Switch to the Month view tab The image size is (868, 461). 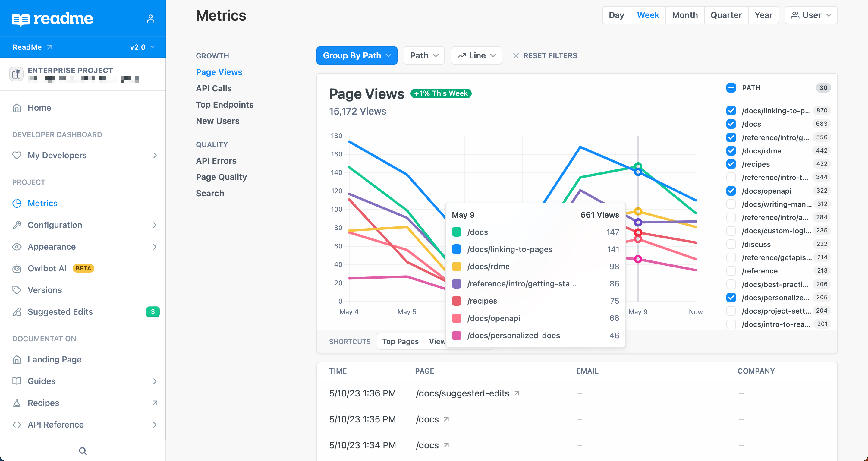[684, 15]
